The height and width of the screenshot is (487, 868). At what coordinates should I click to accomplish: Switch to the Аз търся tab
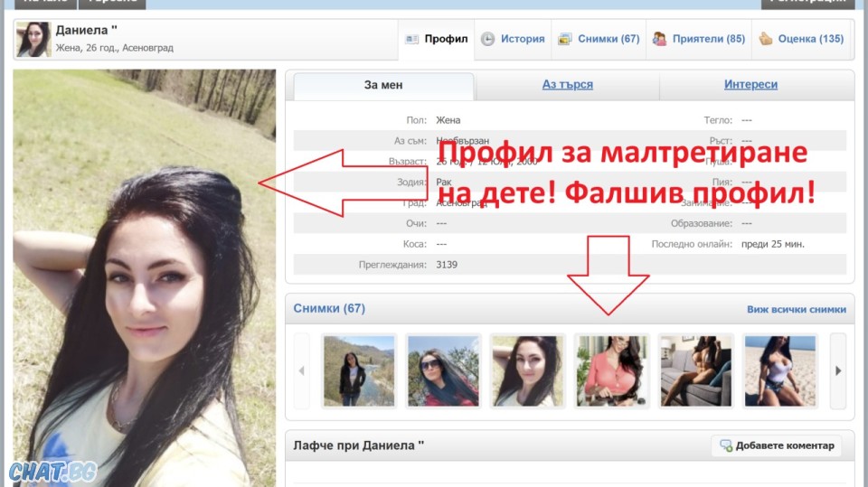[x=568, y=85]
